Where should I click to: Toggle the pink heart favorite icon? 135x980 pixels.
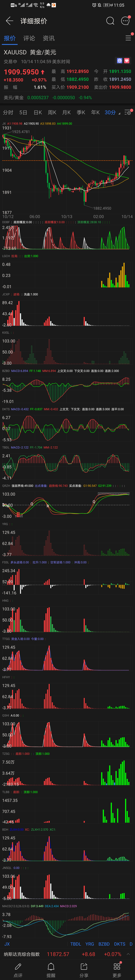tap(127, 61)
